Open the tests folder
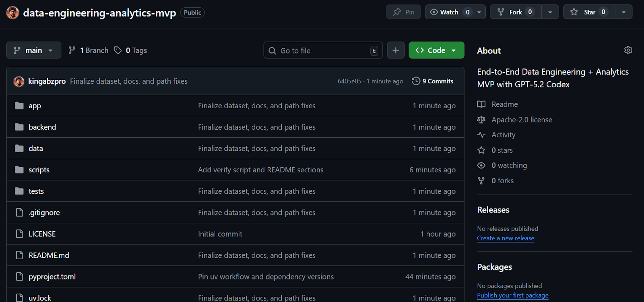This screenshot has width=644, height=302. click(36, 191)
